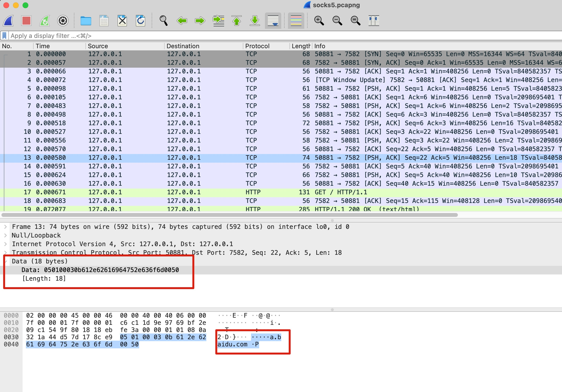The height and width of the screenshot is (392, 562).
Task: Click the zoom in magnifier icon
Action: pyautogui.click(x=319, y=21)
